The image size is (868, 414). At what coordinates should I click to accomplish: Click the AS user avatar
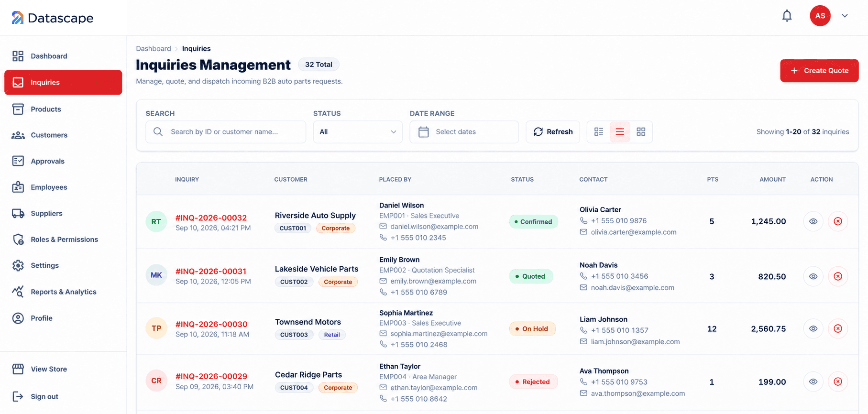pos(820,16)
